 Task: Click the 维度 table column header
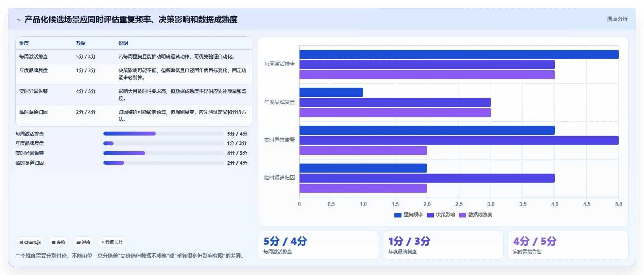click(24, 43)
